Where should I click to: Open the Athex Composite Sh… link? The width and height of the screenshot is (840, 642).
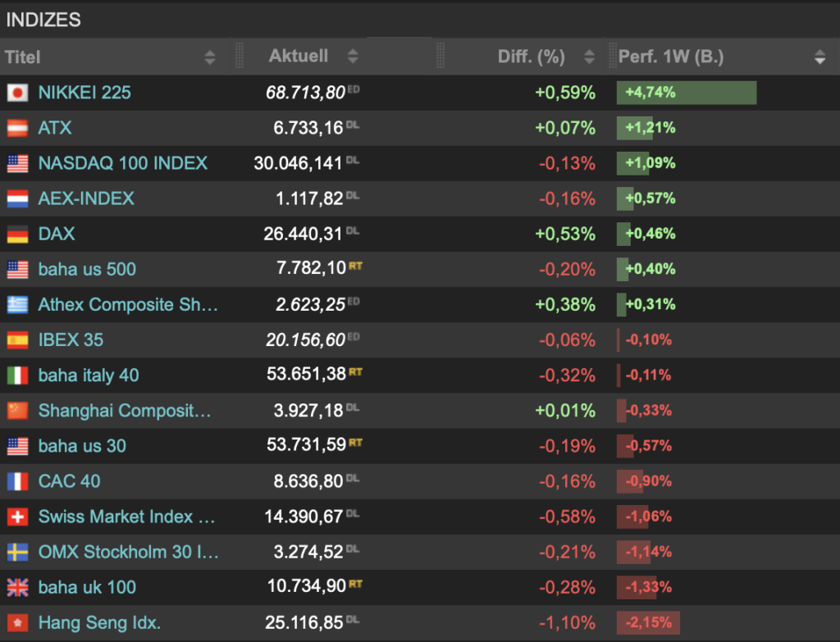coord(128,305)
